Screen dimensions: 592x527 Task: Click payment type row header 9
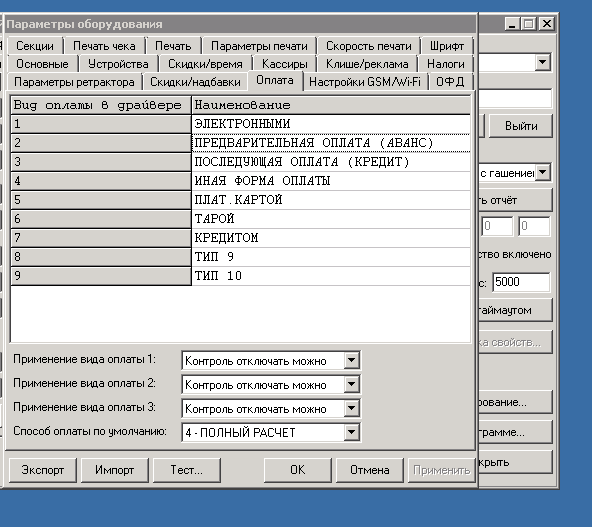pyautogui.click(x=101, y=276)
